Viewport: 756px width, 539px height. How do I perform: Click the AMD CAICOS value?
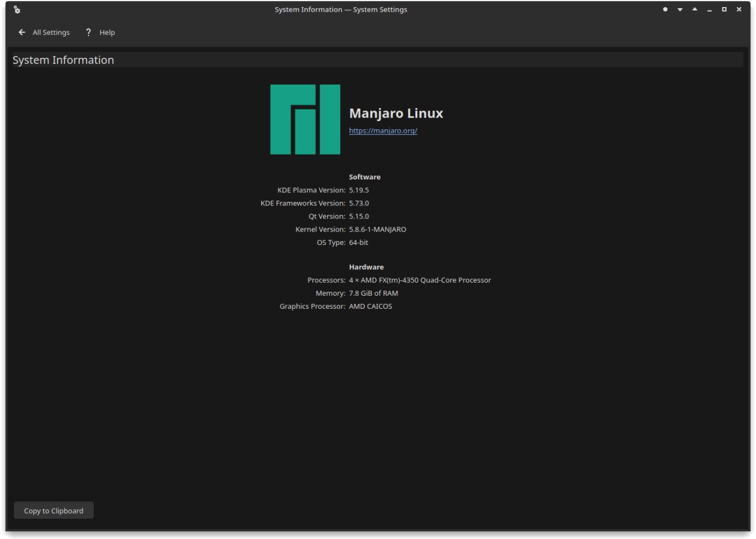click(x=370, y=306)
